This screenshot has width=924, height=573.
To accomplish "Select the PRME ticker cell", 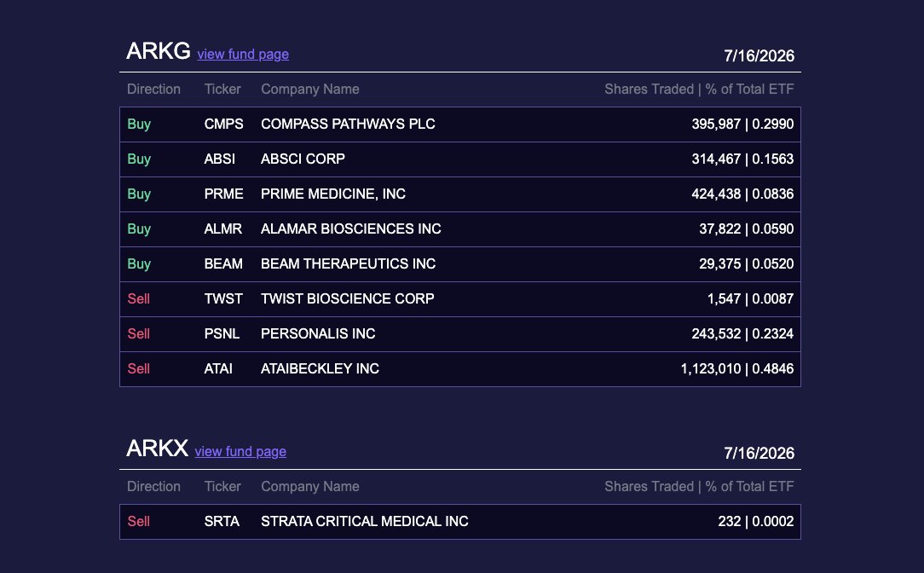I will (224, 194).
